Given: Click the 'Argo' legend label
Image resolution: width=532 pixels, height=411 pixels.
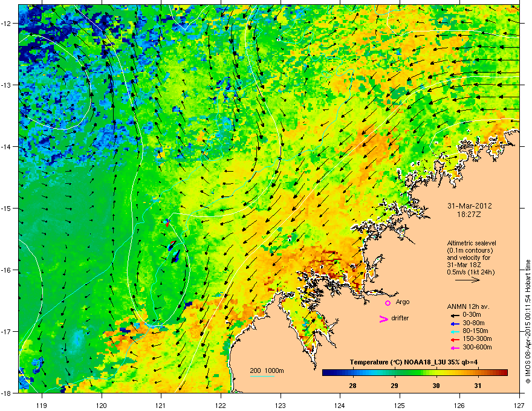Looking at the screenshot, I should click(x=403, y=302).
